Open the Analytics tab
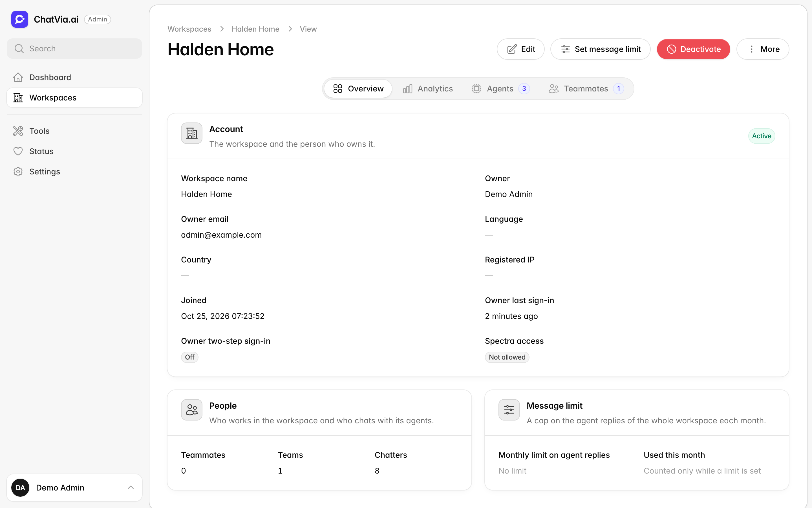Image resolution: width=812 pixels, height=508 pixels. point(428,89)
